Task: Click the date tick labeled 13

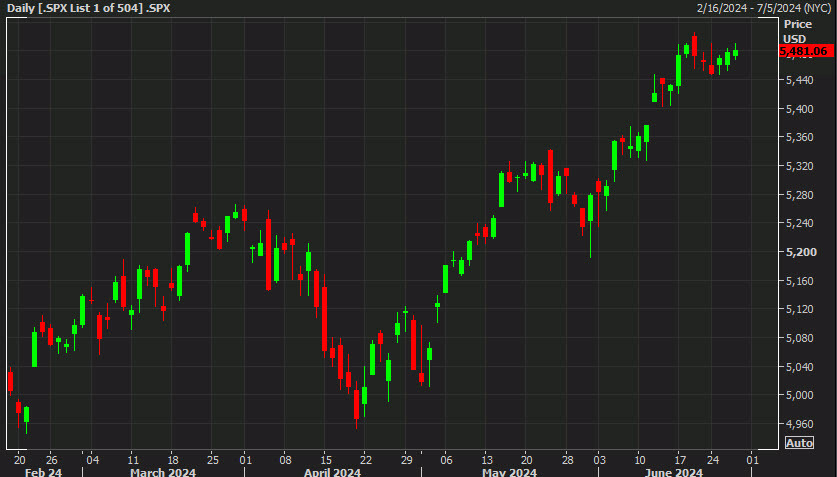Action: pyautogui.click(x=487, y=459)
